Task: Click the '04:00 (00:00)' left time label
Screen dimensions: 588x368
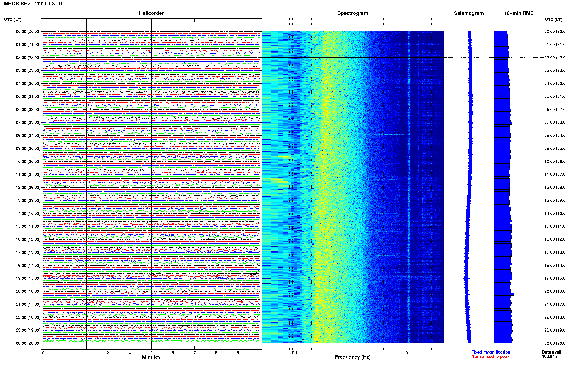Action: pyautogui.click(x=28, y=83)
